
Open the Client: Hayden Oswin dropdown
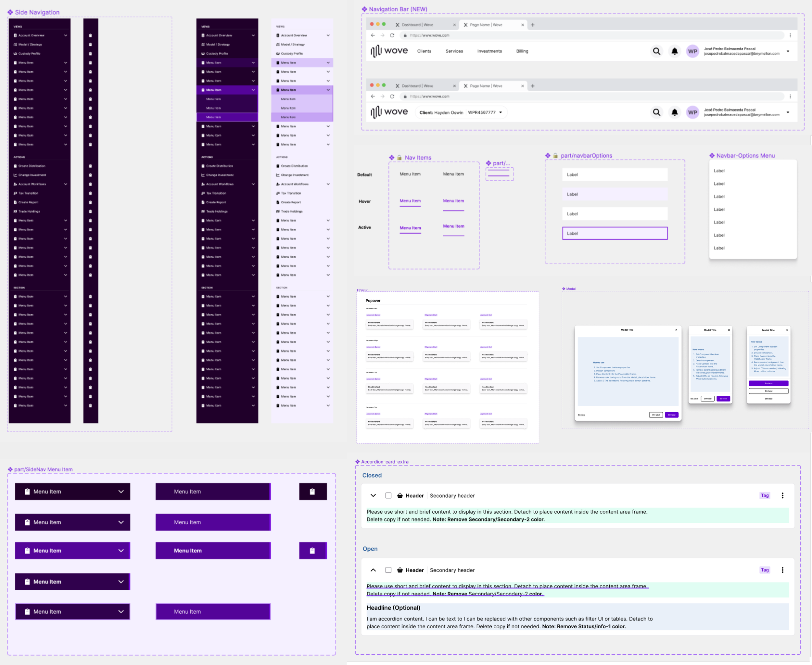tap(500, 113)
